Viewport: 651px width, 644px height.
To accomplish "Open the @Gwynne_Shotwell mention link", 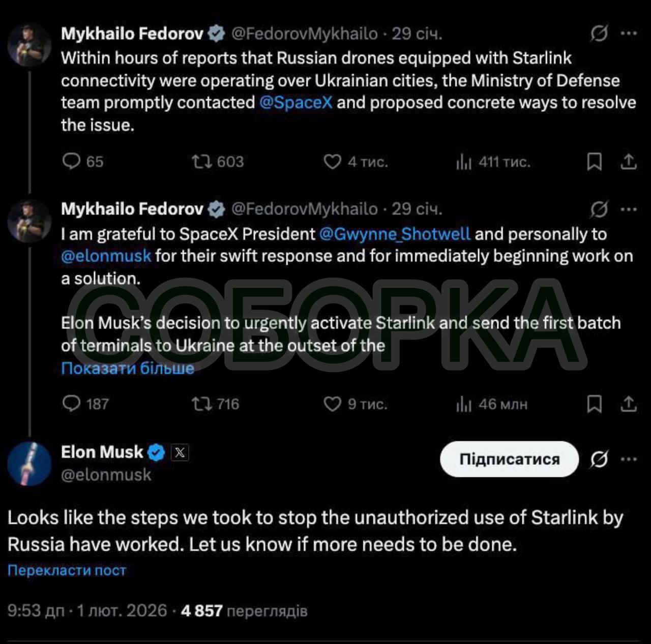I will (395, 234).
